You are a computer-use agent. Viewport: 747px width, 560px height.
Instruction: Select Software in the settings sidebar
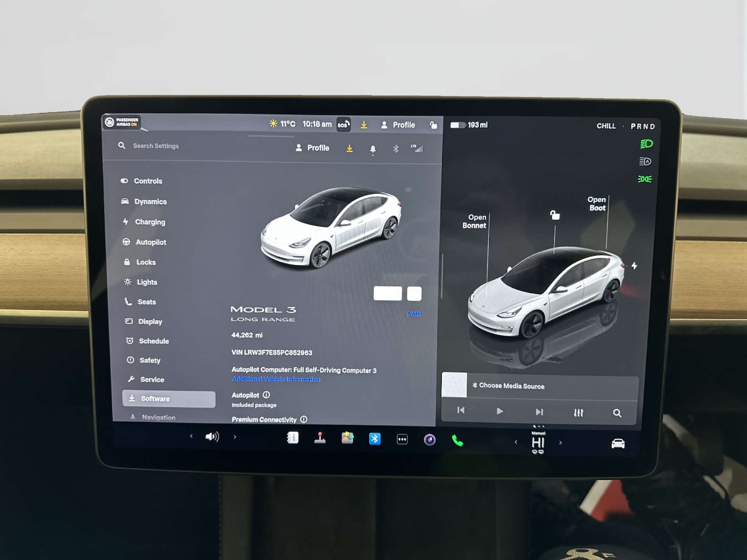click(155, 398)
